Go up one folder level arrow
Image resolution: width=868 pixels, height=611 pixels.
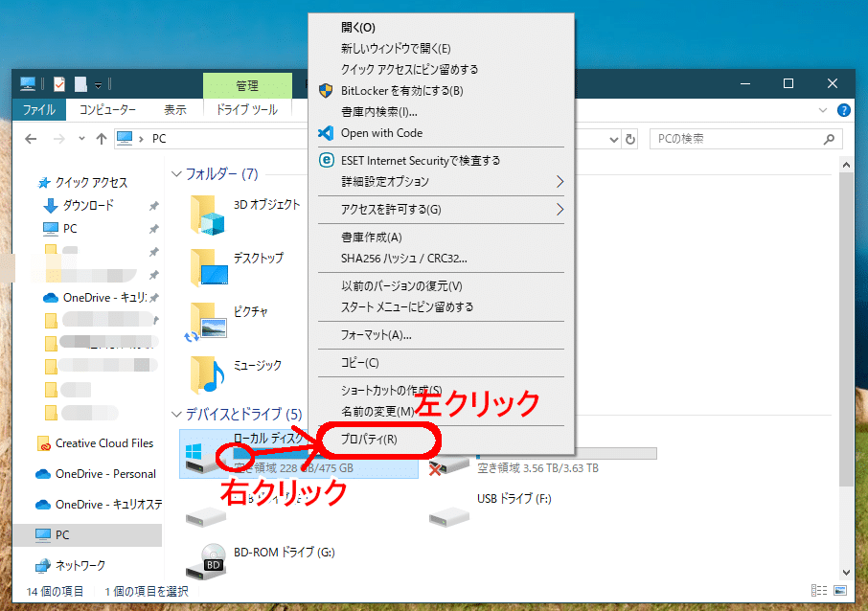102,139
